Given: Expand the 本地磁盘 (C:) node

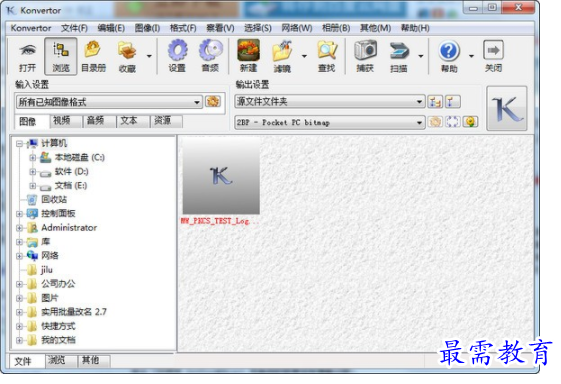Looking at the screenshot, I should [33, 157].
